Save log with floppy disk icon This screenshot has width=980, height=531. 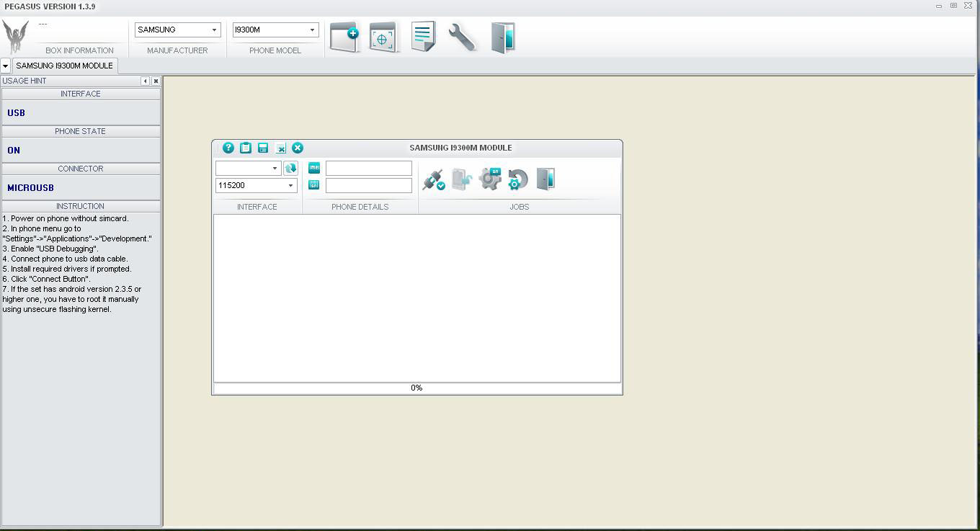point(263,148)
